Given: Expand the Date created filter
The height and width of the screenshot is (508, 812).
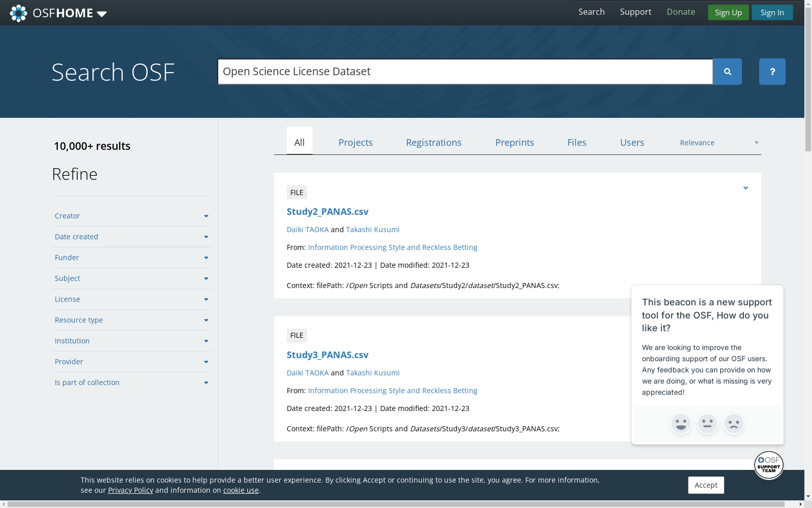Looking at the screenshot, I should point(131,237).
